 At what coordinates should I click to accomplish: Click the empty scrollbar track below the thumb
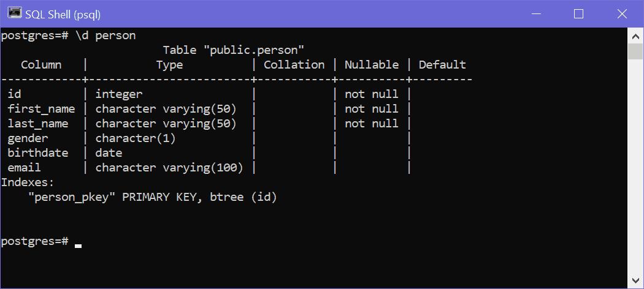635,171
